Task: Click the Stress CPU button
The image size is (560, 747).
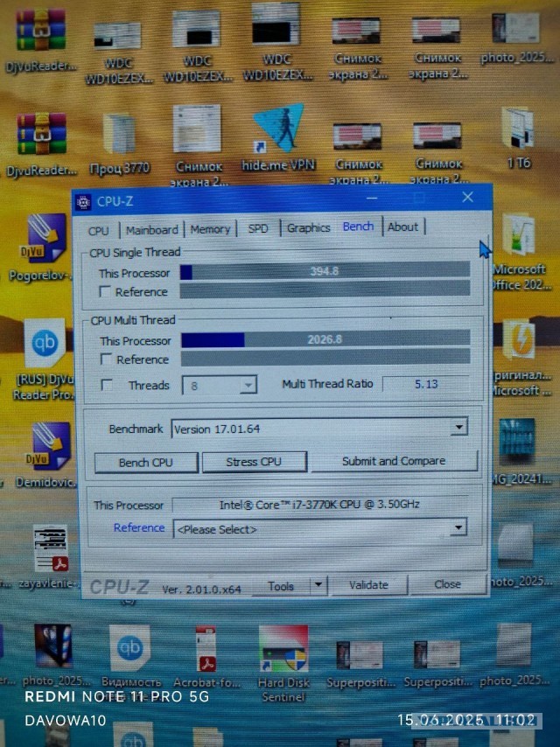Action: [254, 462]
